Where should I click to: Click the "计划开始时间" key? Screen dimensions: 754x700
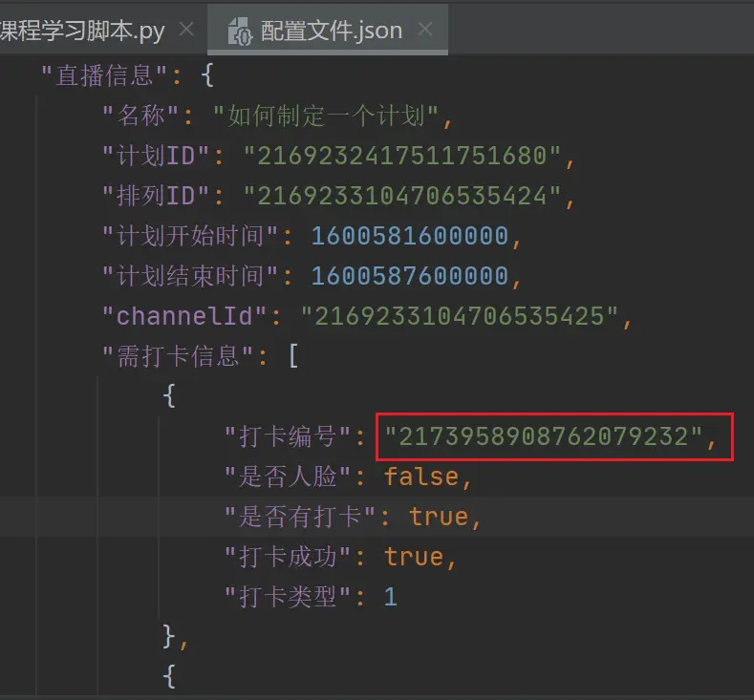coord(190,236)
